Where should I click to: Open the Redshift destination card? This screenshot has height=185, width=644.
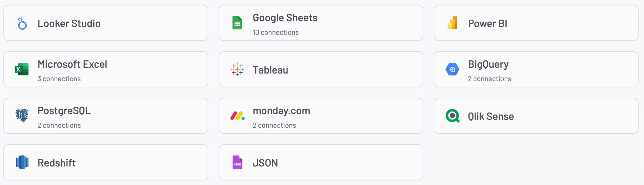click(57, 163)
